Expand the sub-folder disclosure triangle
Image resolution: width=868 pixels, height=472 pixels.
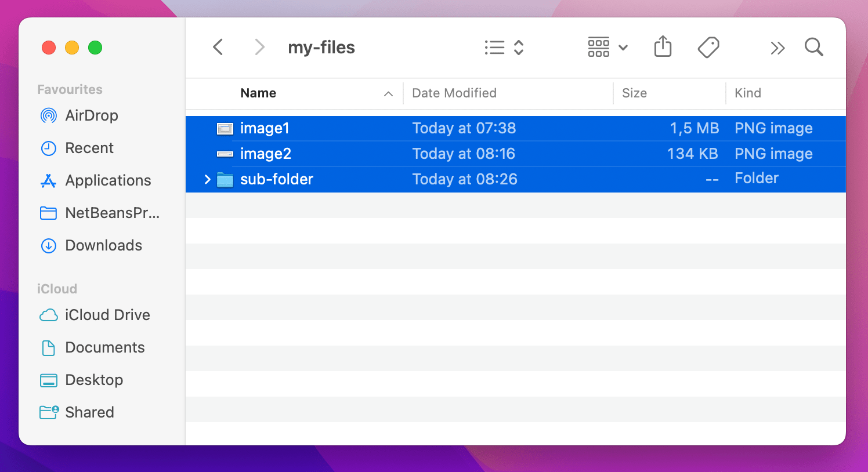pos(207,180)
